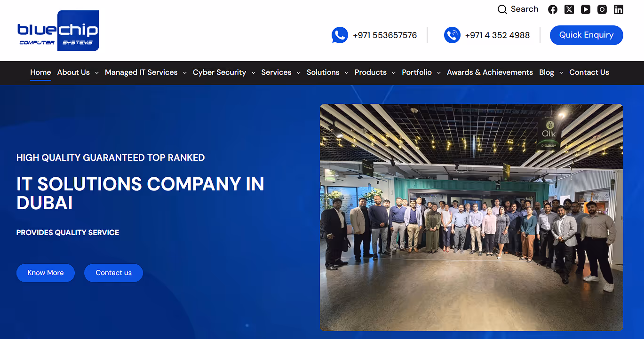
Task: Click the HIGH QUALITY GUARANTEED TOP RANKED text
Action: pyautogui.click(x=111, y=158)
